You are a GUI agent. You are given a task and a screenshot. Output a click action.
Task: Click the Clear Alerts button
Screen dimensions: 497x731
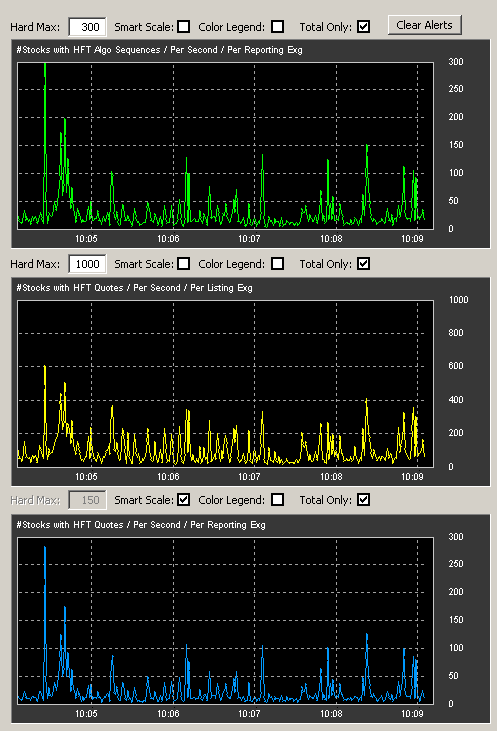(x=425, y=25)
